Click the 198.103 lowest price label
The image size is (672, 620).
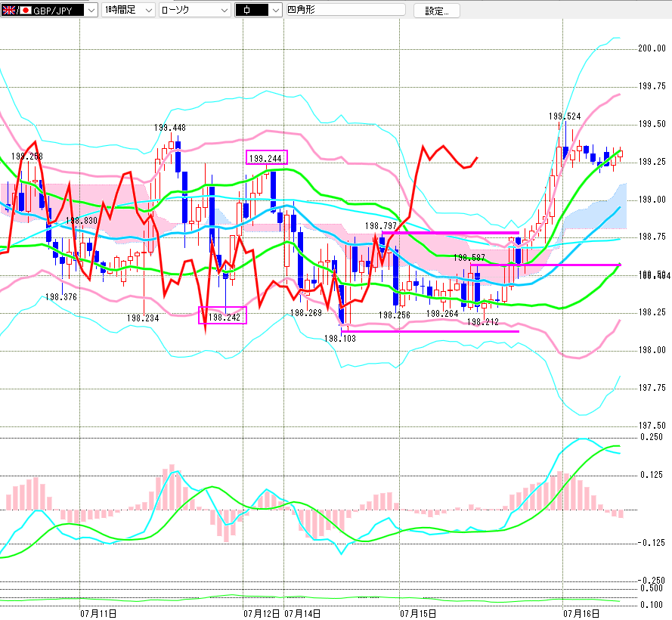pos(340,338)
